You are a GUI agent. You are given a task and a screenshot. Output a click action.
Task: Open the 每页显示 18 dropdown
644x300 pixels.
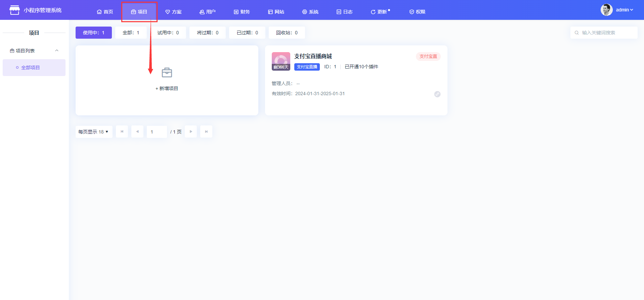click(x=94, y=132)
